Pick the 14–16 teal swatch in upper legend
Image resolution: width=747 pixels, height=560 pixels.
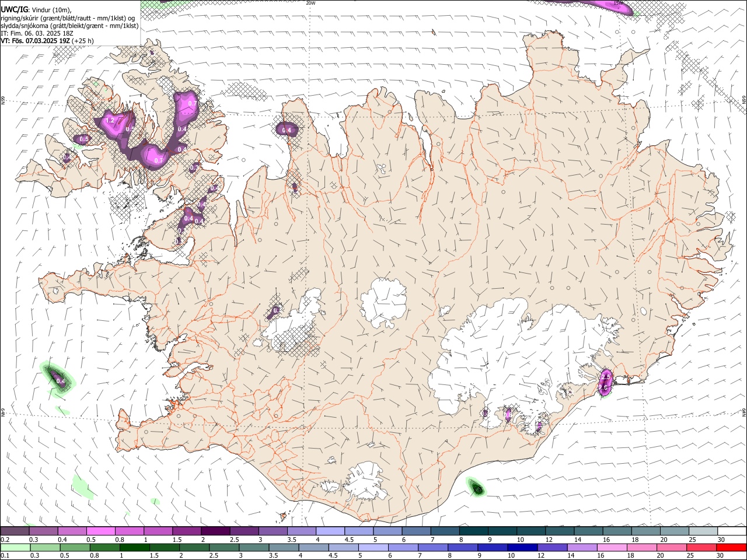(589, 531)
